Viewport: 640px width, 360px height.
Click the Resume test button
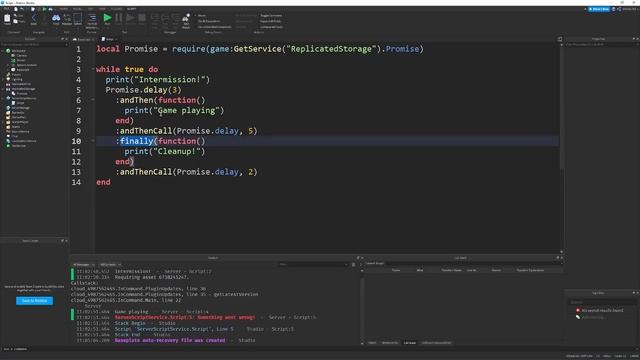click(130, 19)
